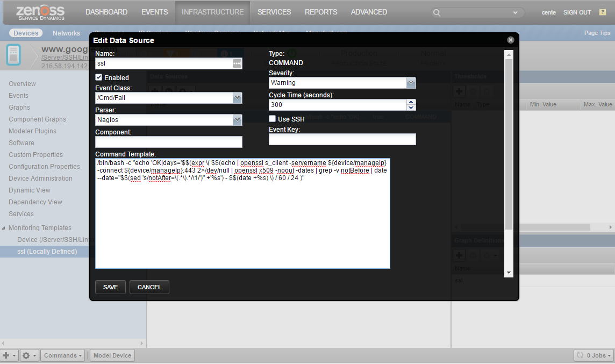Expand the Parser dropdown list
This screenshot has width=615, height=364.
(x=237, y=120)
